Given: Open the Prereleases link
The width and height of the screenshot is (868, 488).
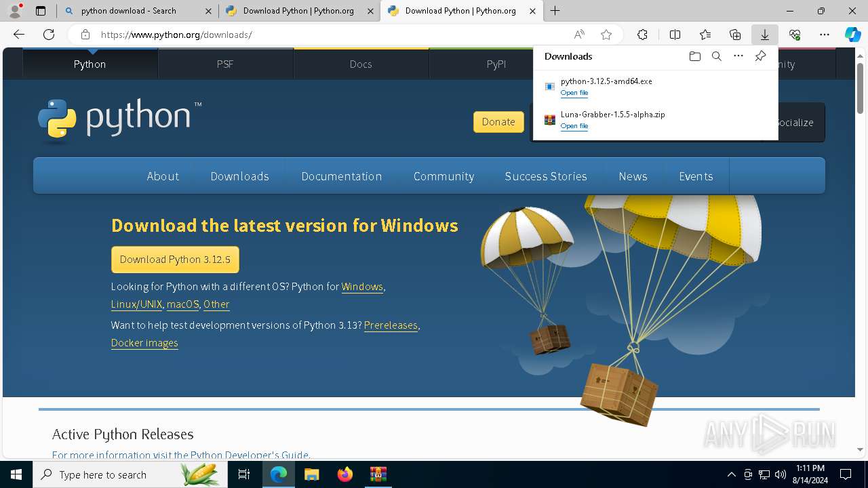Looking at the screenshot, I should (x=391, y=325).
